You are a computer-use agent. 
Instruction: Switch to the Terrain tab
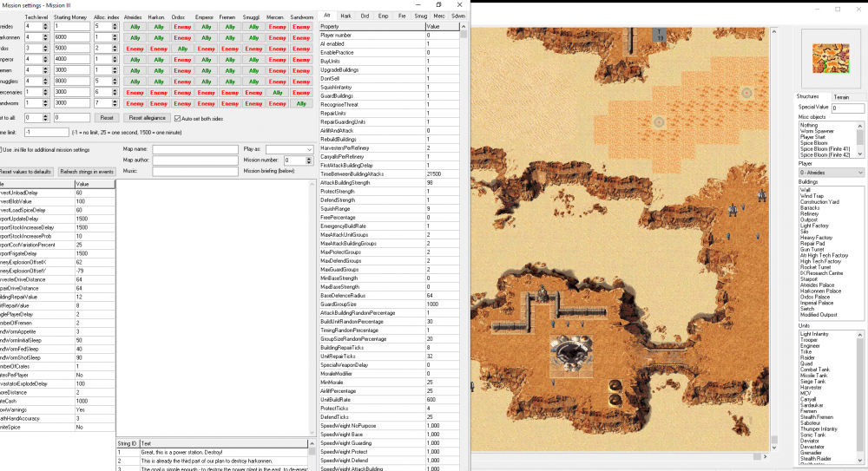click(x=841, y=97)
